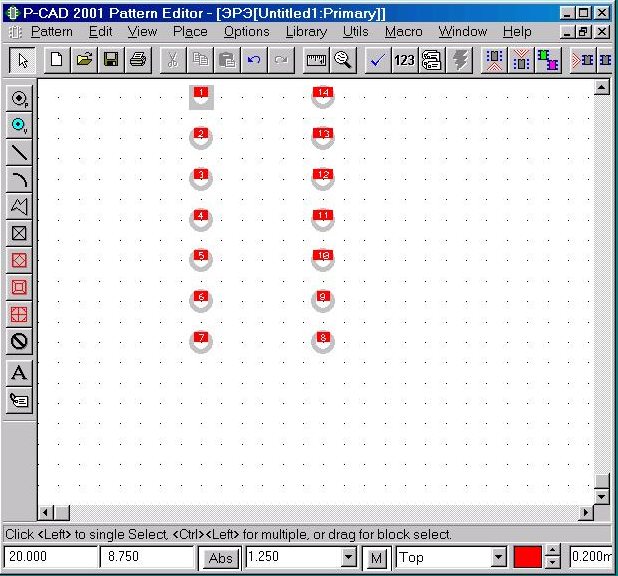The image size is (618, 576).
Task: Open the attributes list icon
Action: click(432, 60)
